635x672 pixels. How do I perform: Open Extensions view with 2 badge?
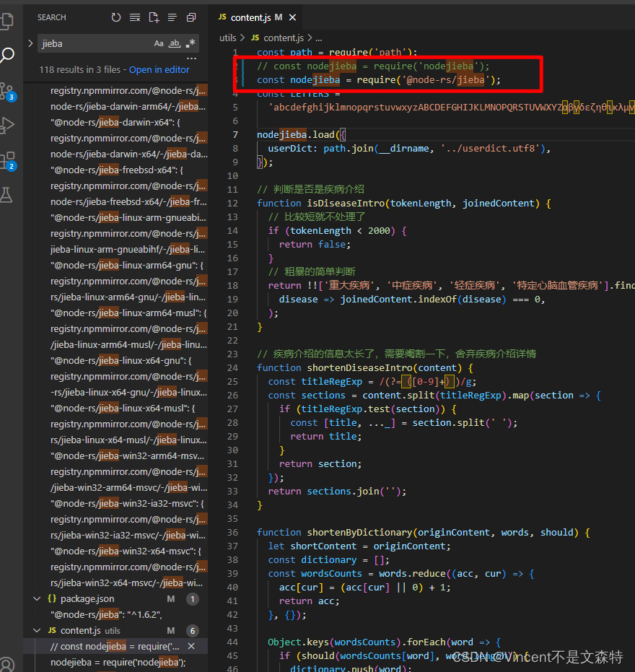[x=8, y=161]
